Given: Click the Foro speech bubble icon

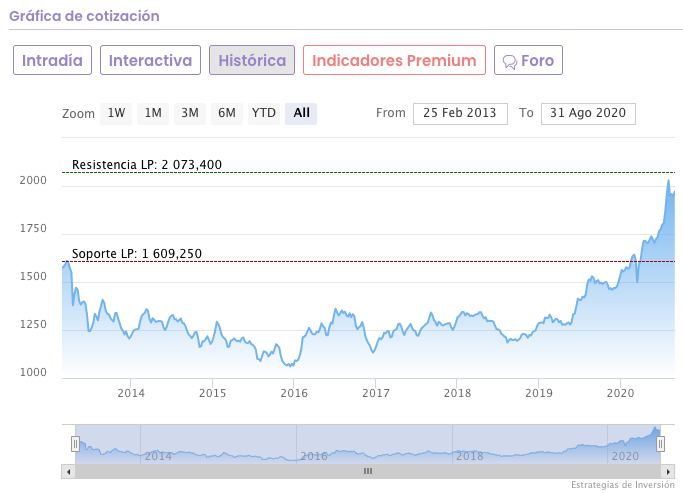Looking at the screenshot, I should click(x=509, y=61).
